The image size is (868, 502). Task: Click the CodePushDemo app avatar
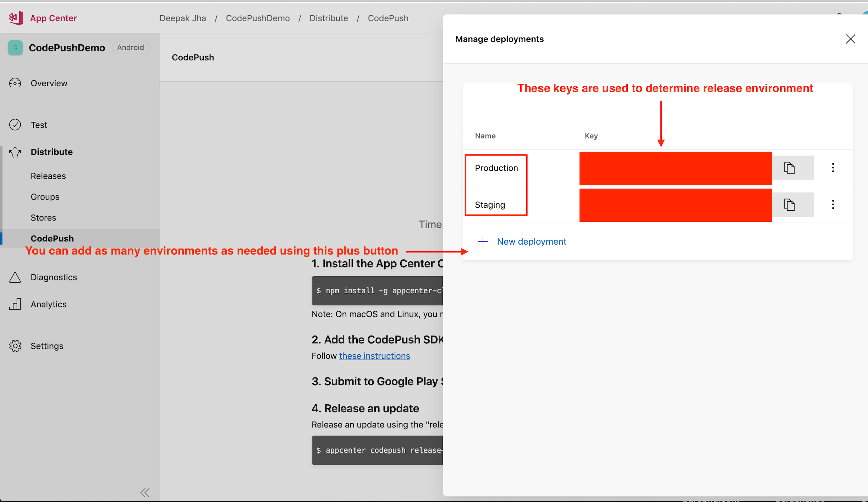15,47
